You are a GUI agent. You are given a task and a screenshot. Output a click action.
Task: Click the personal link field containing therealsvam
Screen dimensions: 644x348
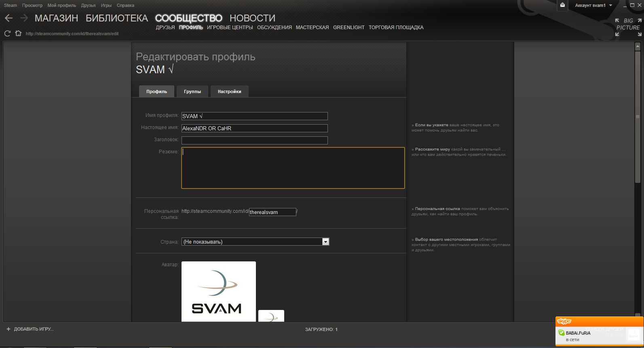pos(272,212)
